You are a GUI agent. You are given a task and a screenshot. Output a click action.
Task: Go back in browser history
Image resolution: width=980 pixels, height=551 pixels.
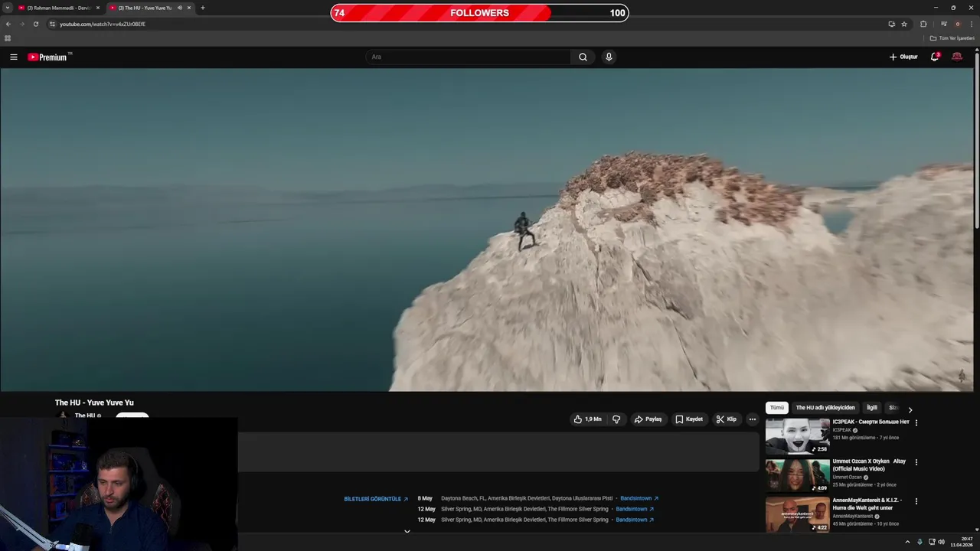tap(8, 24)
